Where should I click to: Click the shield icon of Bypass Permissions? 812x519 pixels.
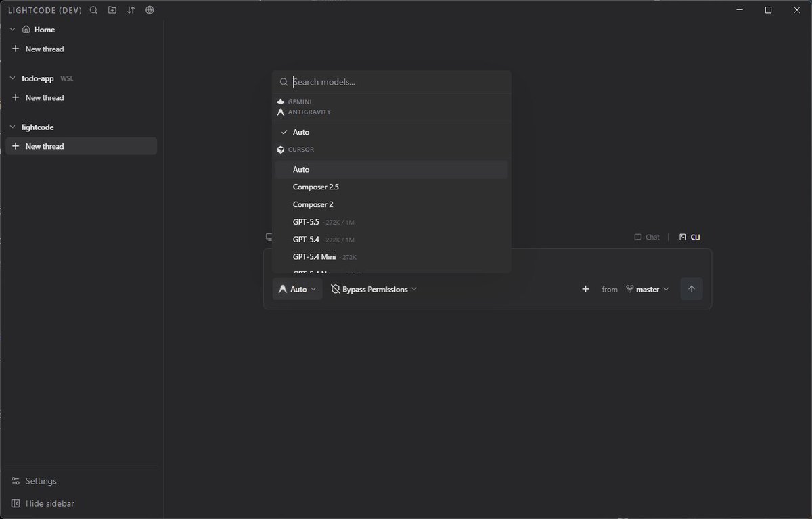point(335,289)
